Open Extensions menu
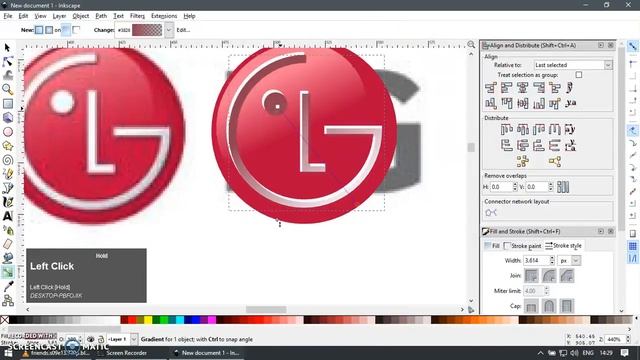This screenshot has width=640, height=360. pyautogui.click(x=164, y=16)
